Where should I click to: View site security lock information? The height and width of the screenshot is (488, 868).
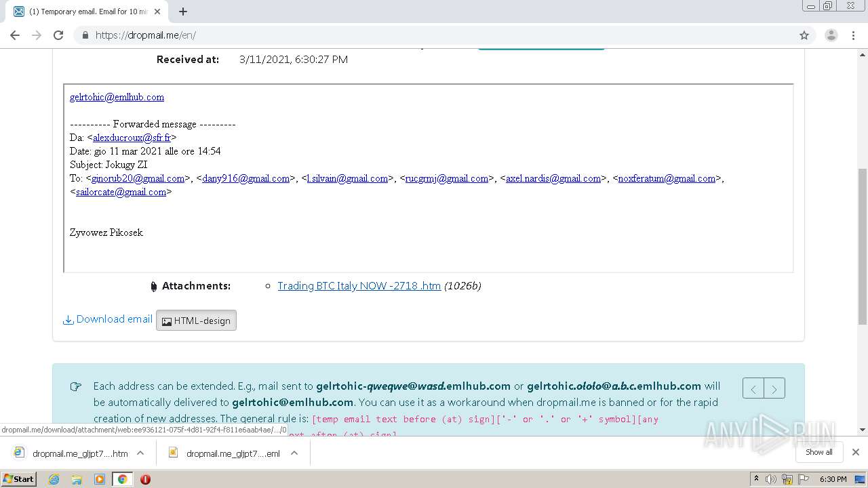coord(85,35)
